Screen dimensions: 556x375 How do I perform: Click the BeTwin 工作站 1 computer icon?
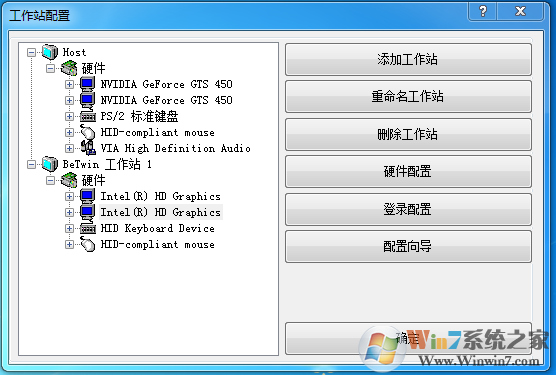click(50, 164)
